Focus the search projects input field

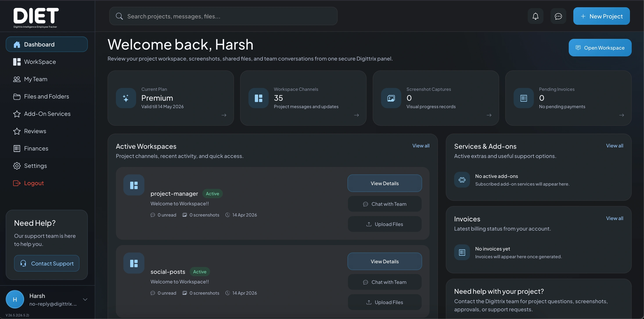click(223, 16)
